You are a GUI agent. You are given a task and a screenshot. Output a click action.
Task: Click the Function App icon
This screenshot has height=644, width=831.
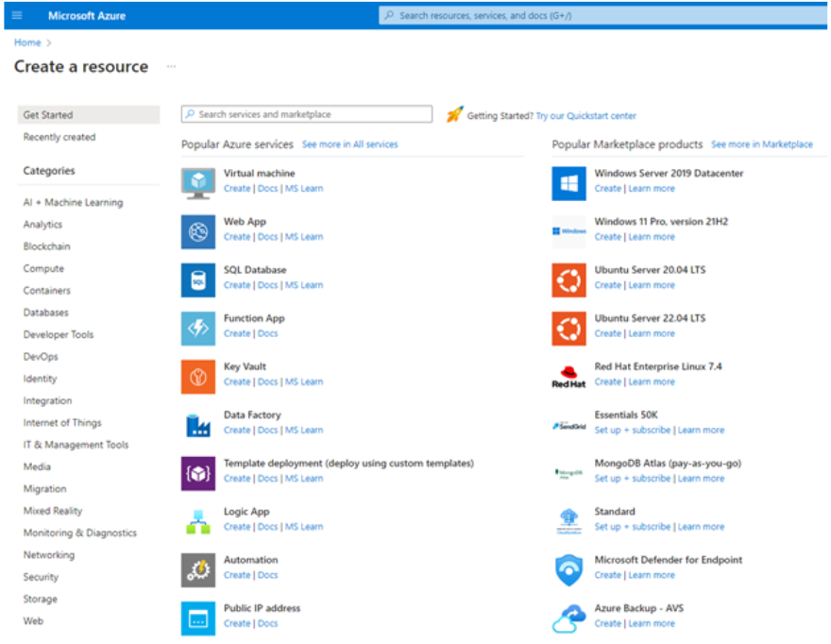(198, 329)
